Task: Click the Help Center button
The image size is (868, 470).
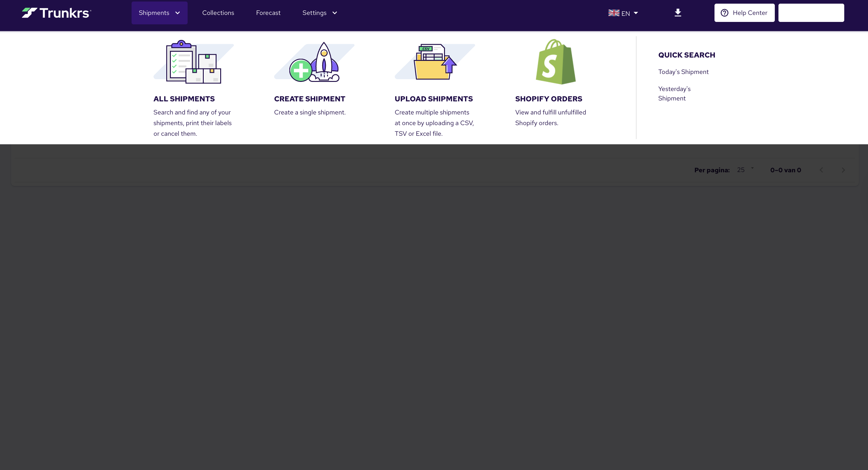Action: click(x=744, y=13)
